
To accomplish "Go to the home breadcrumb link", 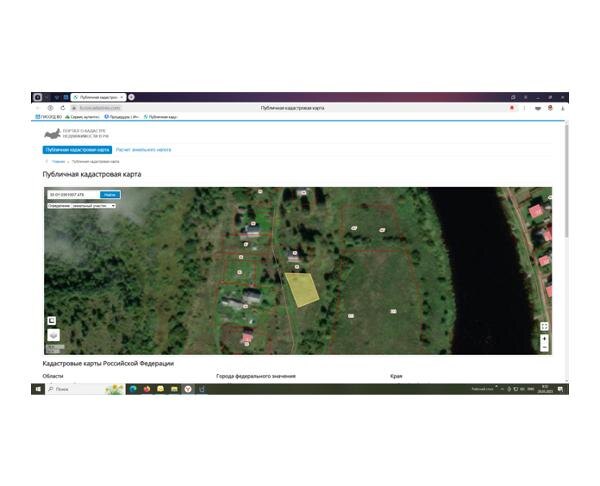I will (58, 161).
